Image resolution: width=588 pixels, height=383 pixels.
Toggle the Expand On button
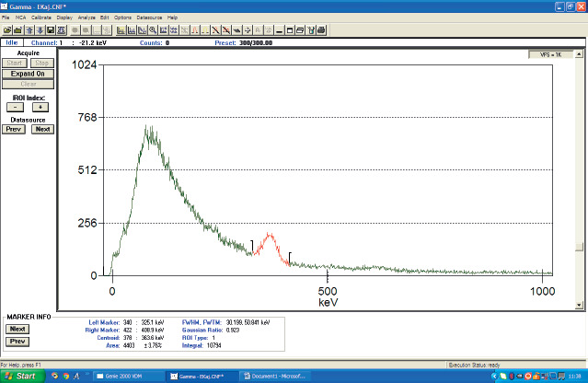point(28,74)
